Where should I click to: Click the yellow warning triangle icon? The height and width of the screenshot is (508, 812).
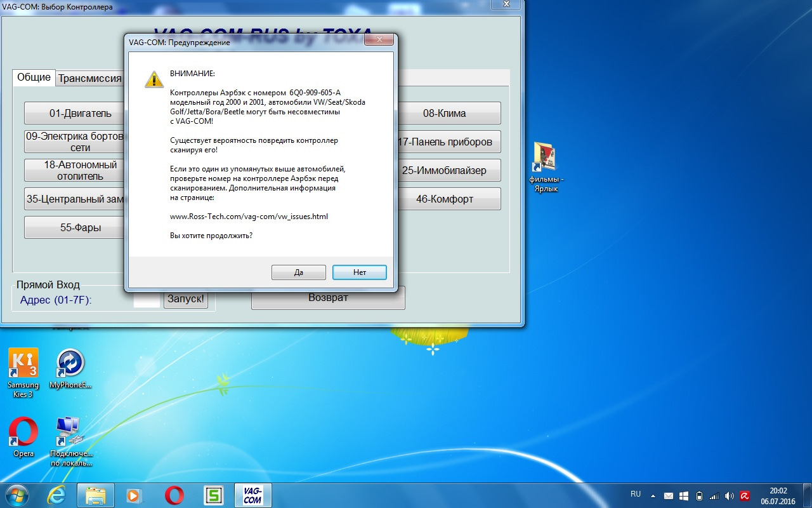[154, 79]
